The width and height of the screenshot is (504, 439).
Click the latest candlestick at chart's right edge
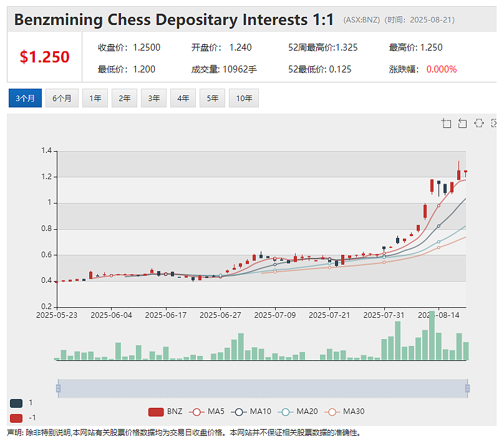click(465, 173)
